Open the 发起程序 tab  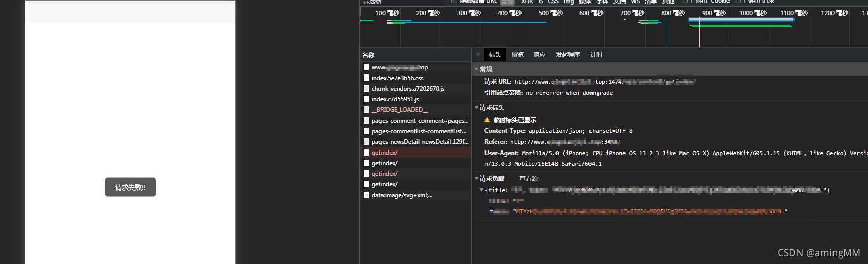point(568,55)
